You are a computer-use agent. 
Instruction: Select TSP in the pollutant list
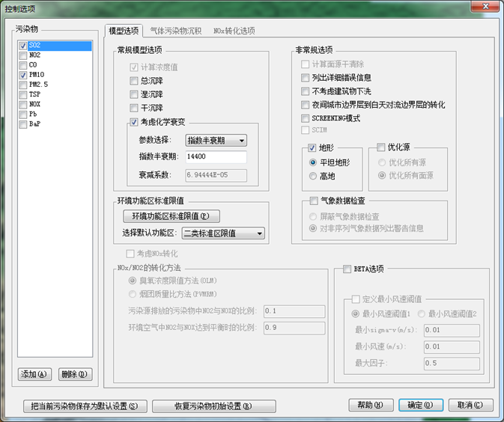35,94
